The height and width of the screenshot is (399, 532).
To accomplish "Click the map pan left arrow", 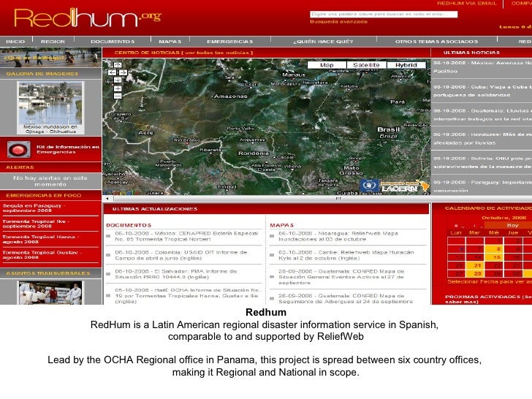I will pyautogui.click(x=113, y=72).
